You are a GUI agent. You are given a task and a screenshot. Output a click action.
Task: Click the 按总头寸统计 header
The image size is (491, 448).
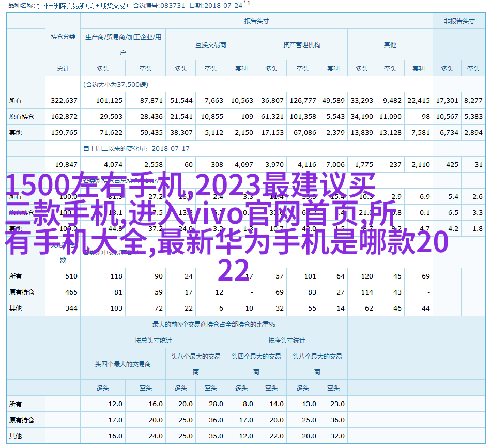click(153, 340)
